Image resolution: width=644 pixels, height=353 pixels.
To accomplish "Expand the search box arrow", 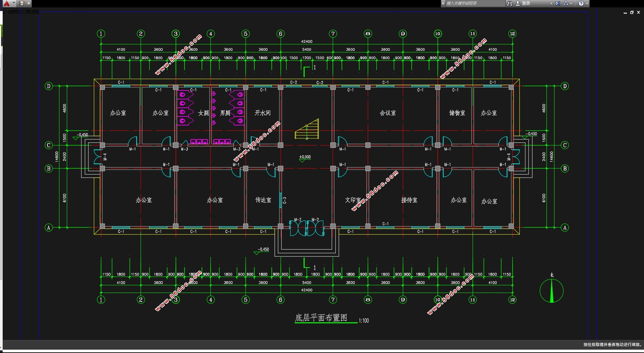I will pyautogui.click(x=443, y=3).
